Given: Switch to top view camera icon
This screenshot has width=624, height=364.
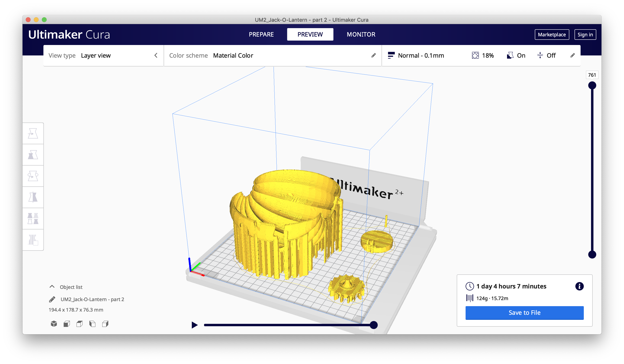Looking at the screenshot, I should click(x=79, y=324).
